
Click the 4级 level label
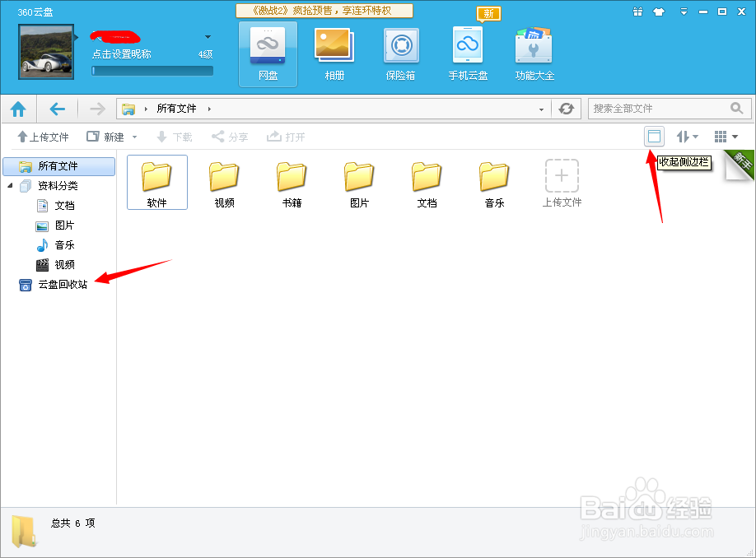click(205, 54)
